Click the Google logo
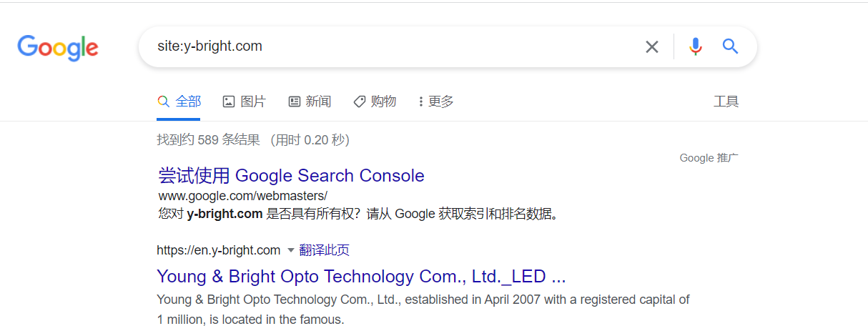This screenshot has height=326, width=868. [x=58, y=47]
